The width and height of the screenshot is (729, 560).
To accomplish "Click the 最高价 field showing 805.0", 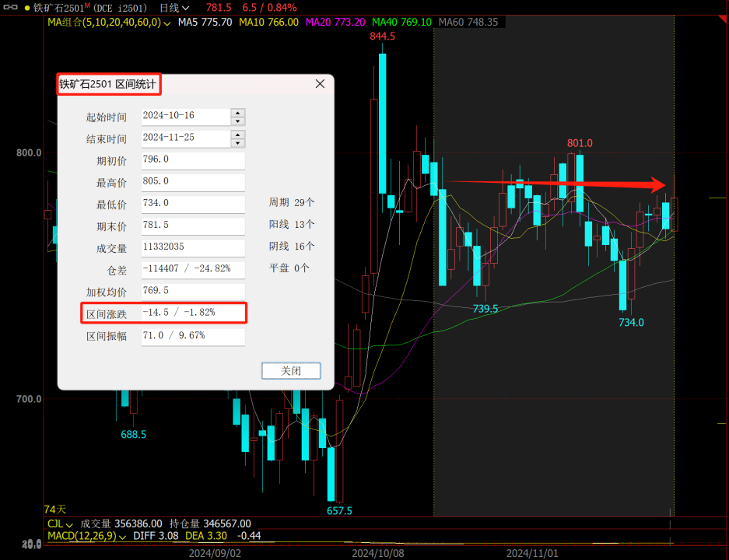I will click(x=193, y=182).
